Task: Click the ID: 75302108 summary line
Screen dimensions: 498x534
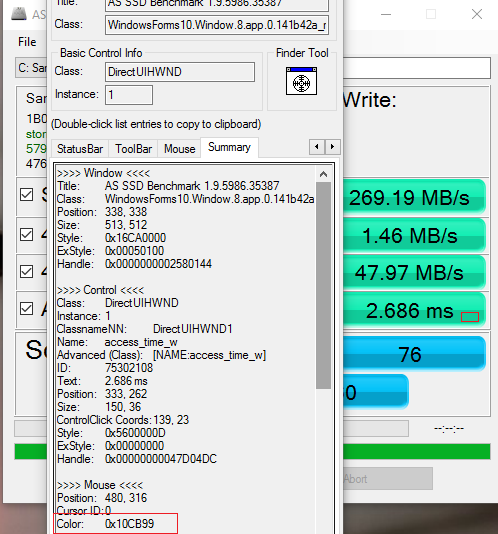Action: [105, 368]
